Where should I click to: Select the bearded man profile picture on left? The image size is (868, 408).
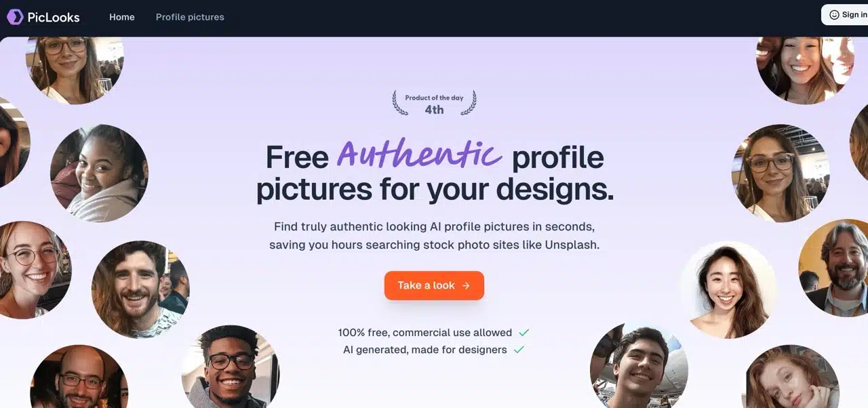(140, 289)
